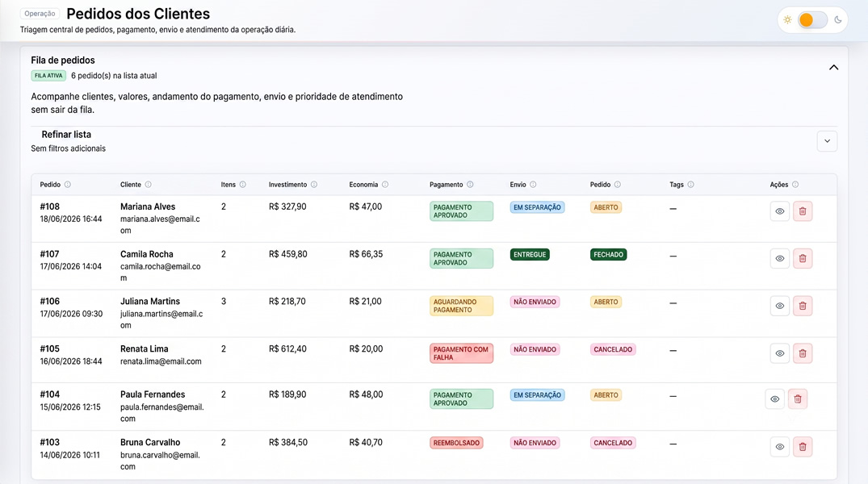Click trash icon for Camila Rocha's order
This screenshot has width=868, height=484.
(x=802, y=258)
